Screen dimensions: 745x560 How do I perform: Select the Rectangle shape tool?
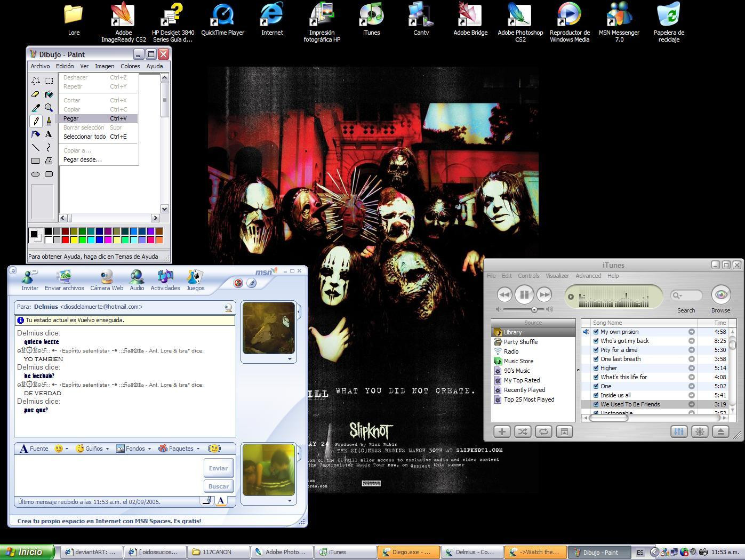36,161
